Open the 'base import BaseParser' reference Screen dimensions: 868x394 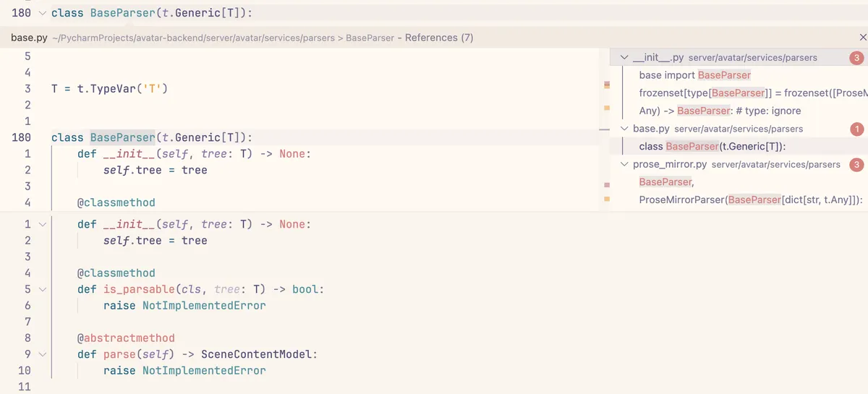694,75
